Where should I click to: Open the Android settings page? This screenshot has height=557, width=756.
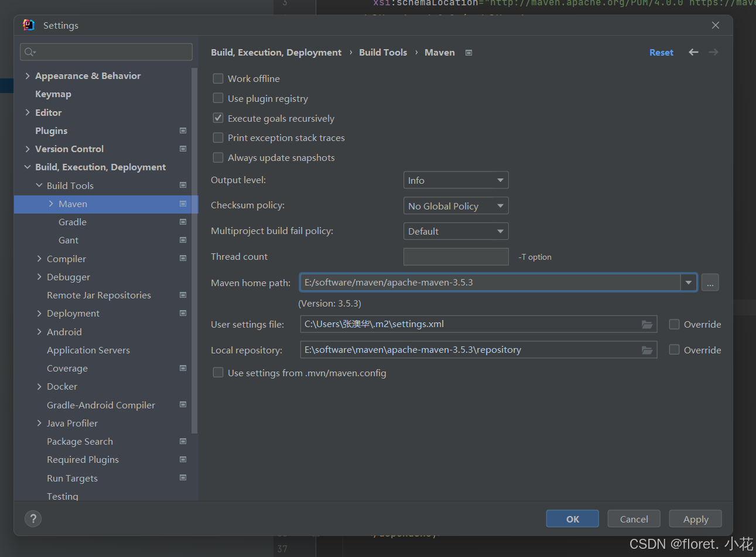point(64,332)
